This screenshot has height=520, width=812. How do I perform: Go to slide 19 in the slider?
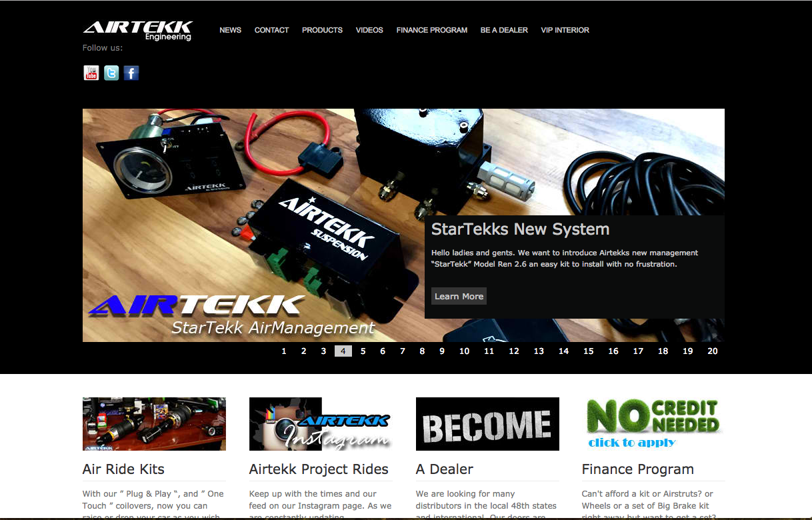pos(687,351)
